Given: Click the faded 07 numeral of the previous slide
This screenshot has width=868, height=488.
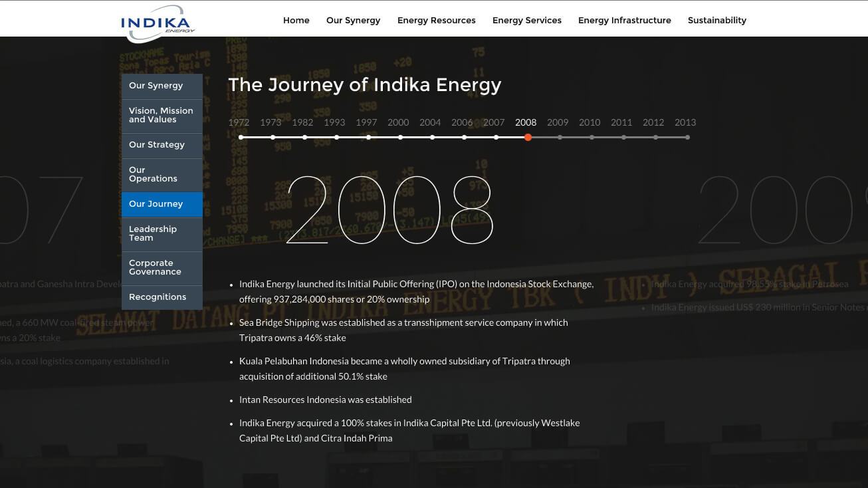Looking at the screenshot, I should [x=41, y=210].
